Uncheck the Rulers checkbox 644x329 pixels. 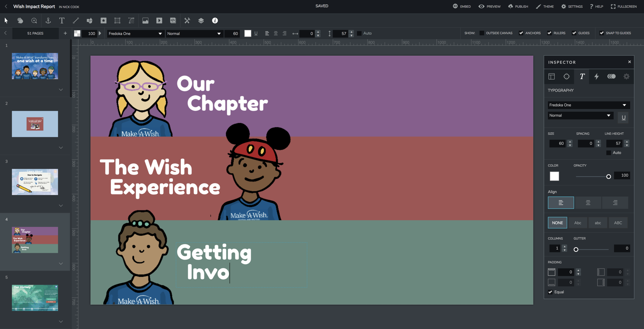point(549,33)
